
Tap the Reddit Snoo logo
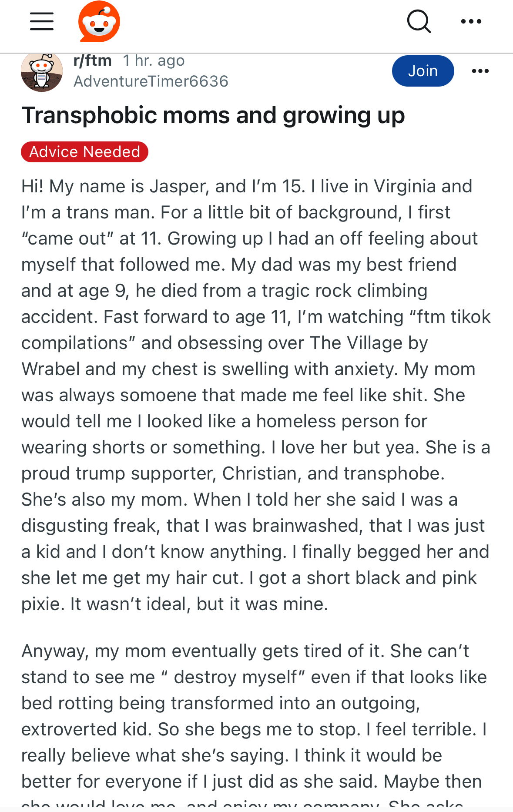[99, 21]
